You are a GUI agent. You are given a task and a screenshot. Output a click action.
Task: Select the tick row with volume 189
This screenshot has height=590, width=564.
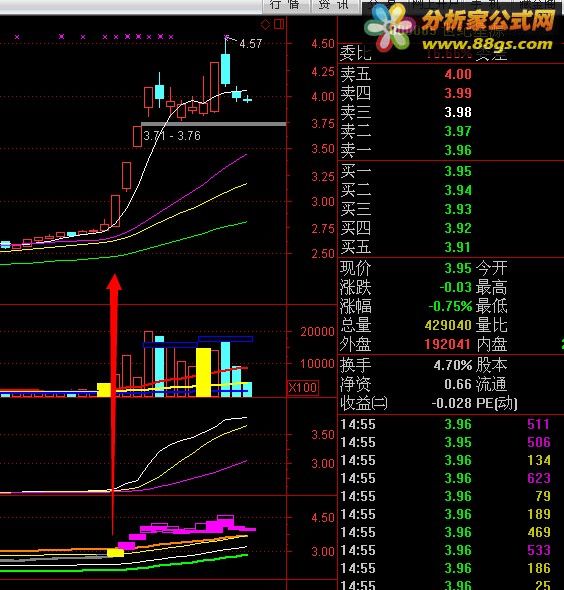(451, 514)
